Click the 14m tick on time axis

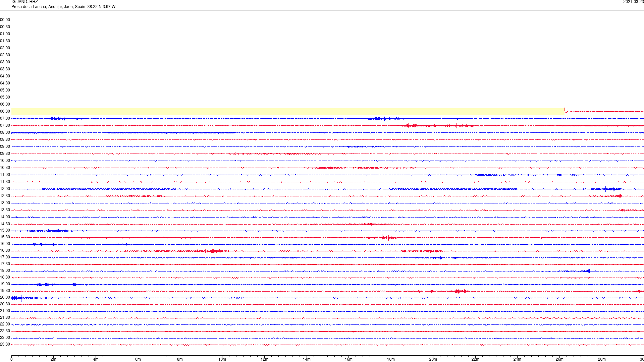[x=307, y=359]
